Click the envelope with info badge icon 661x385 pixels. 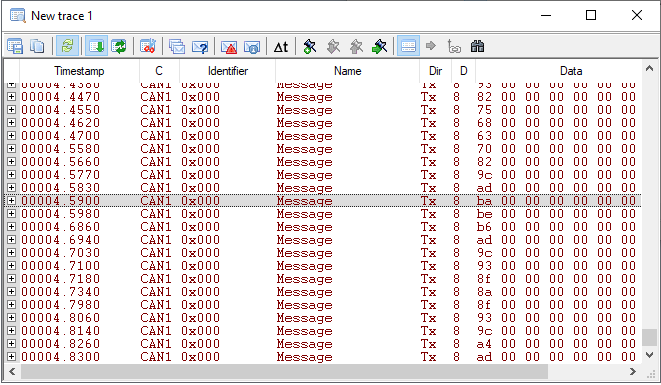pyautogui.click(x=252, y=46)
